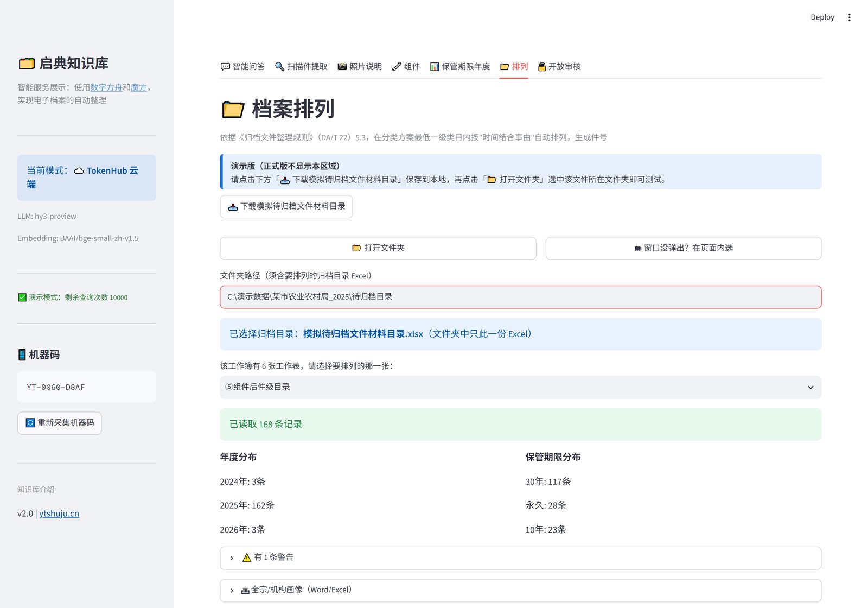The width and height of the screenshot is (868, 608).
Task: Click the chevron arrow of worksheet selector
Action: coord(810,388)
